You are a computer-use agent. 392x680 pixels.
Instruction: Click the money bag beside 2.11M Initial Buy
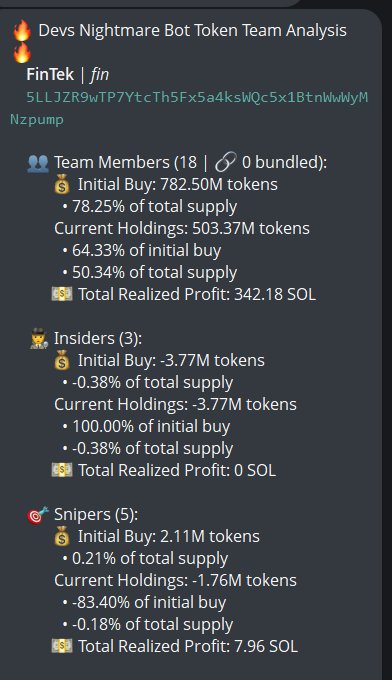[x=62, y=536]
